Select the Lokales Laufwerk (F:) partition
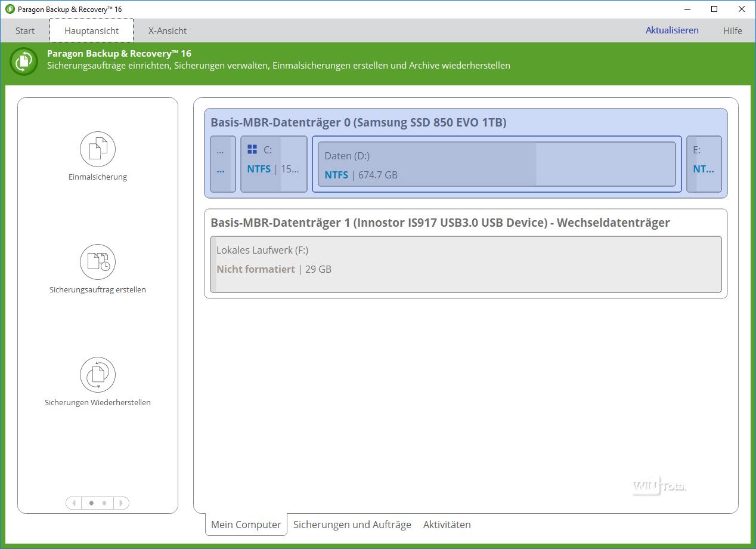 tap(466, 264)
